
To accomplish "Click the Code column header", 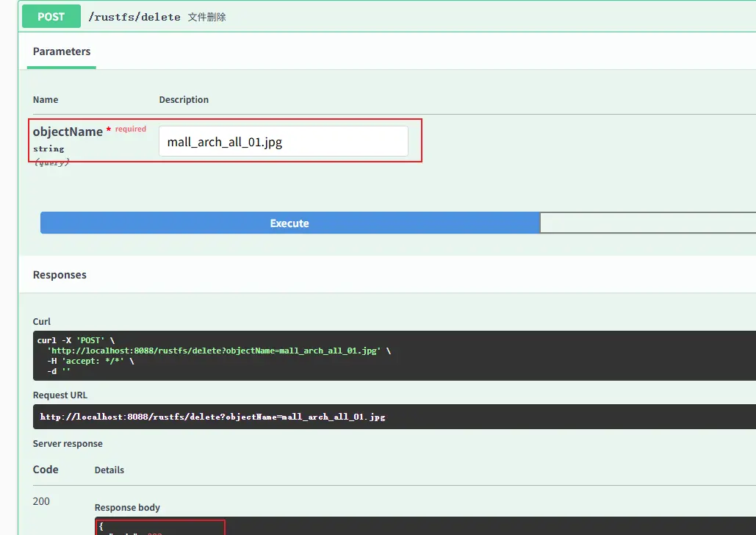I will (46, 470).
